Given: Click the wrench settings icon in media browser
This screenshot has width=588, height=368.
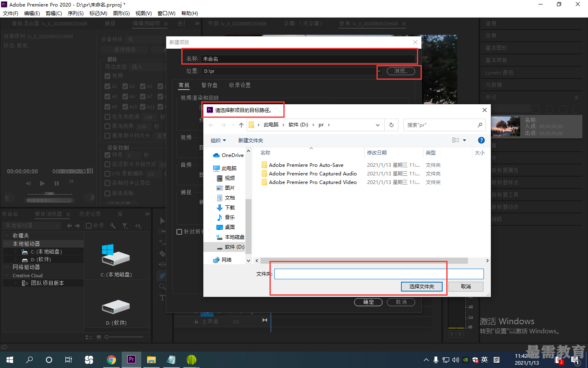Looking at the screenshot, I should click(113, 226).
